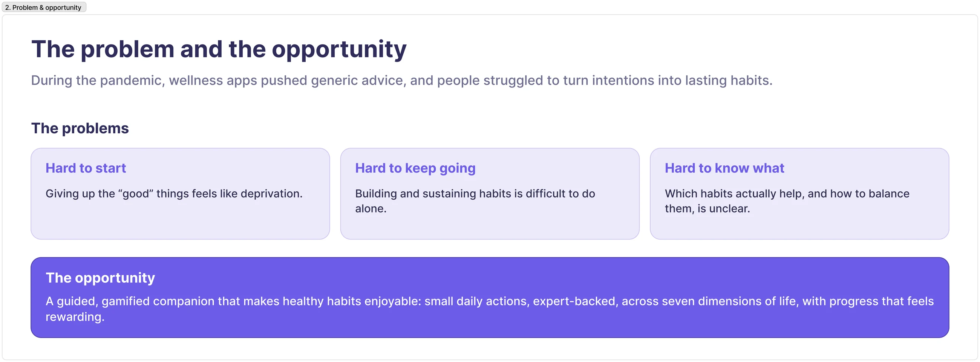The image size is (980, 362).
Task: Click the 'Hard to keep going' heading
Action: (x=415, y=168)
